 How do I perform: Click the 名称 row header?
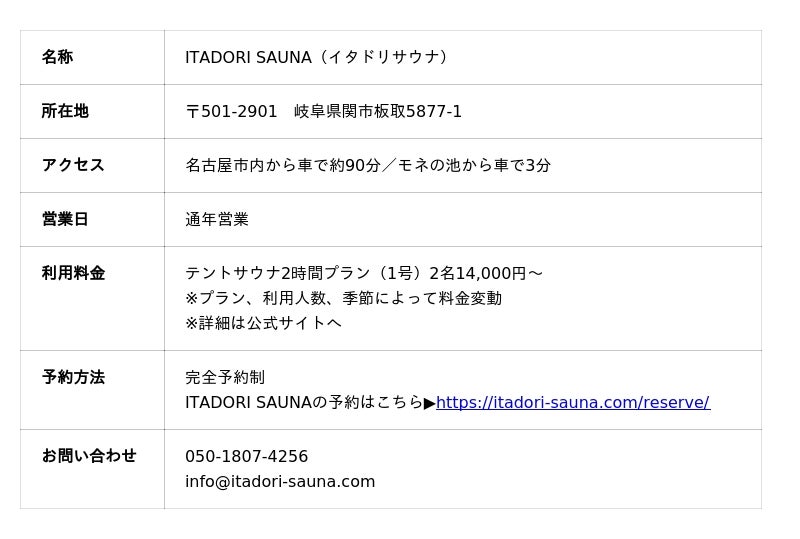tap(57, 57)
